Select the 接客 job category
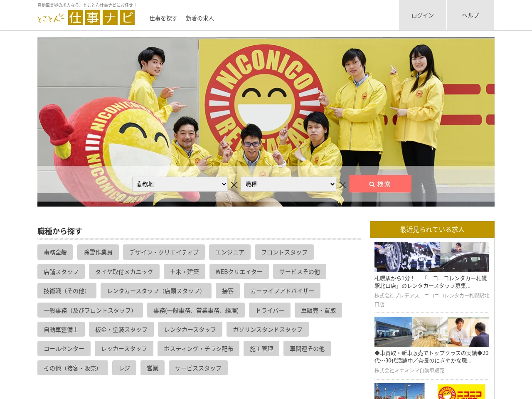 (228, 291)
